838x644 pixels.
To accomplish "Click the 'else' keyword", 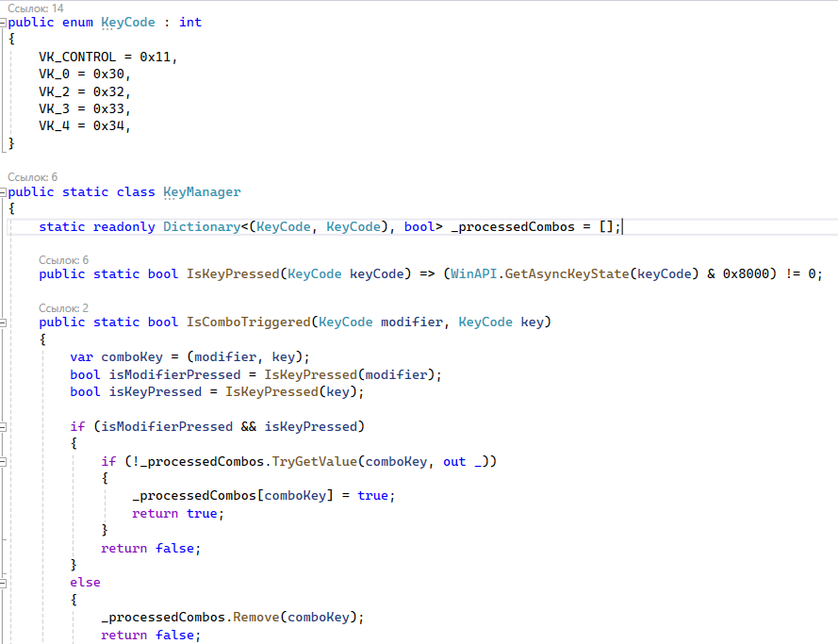I will pos(85,582).
